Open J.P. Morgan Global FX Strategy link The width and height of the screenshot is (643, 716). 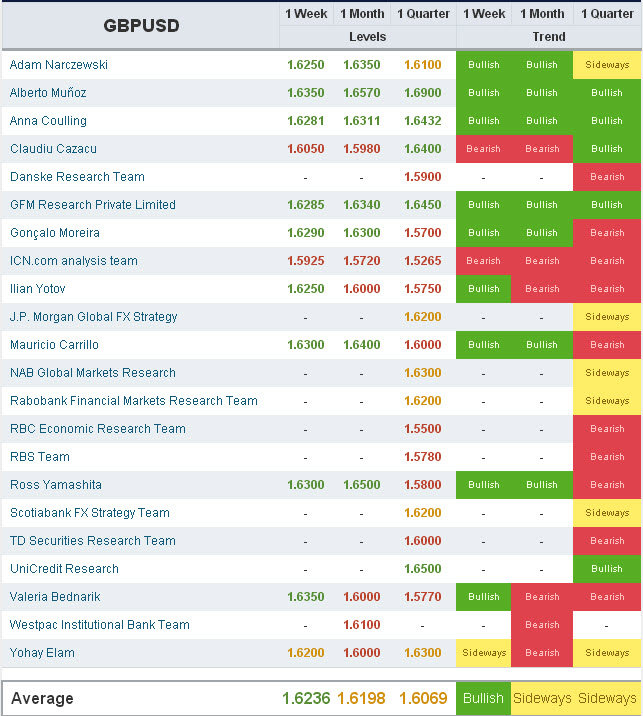click(94, 317)
